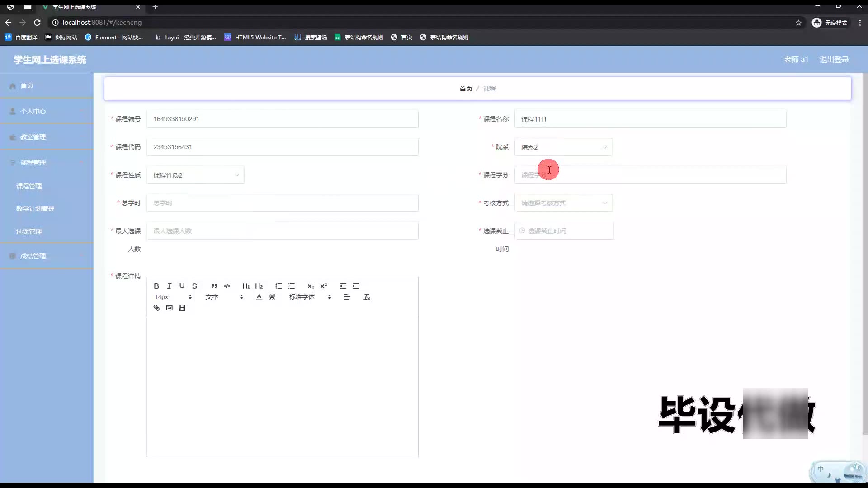
Task: Open the text color picker icon
Action: [259, 297]
